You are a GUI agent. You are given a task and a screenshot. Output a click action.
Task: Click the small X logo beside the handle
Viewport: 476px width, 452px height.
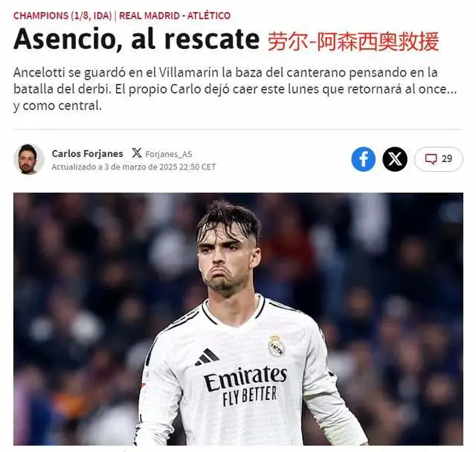click(x=137, y=153)
